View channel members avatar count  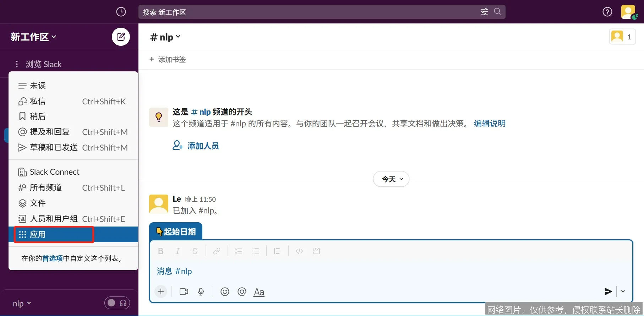(x=622, y=37)
